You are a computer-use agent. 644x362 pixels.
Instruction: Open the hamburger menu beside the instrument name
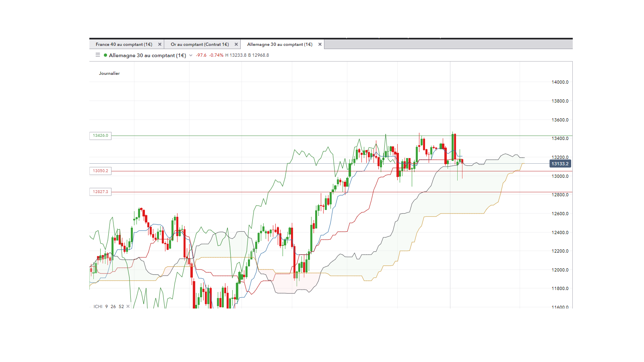[98, 55]
